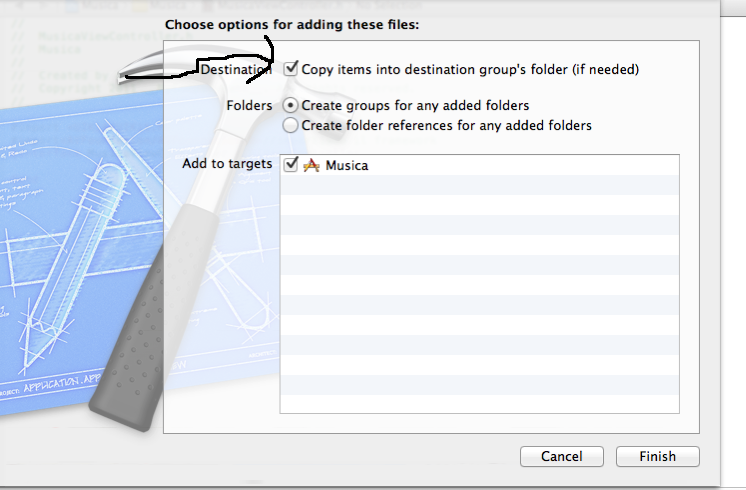Click 'Create folder references for any added folders' text

click(446, 126)
